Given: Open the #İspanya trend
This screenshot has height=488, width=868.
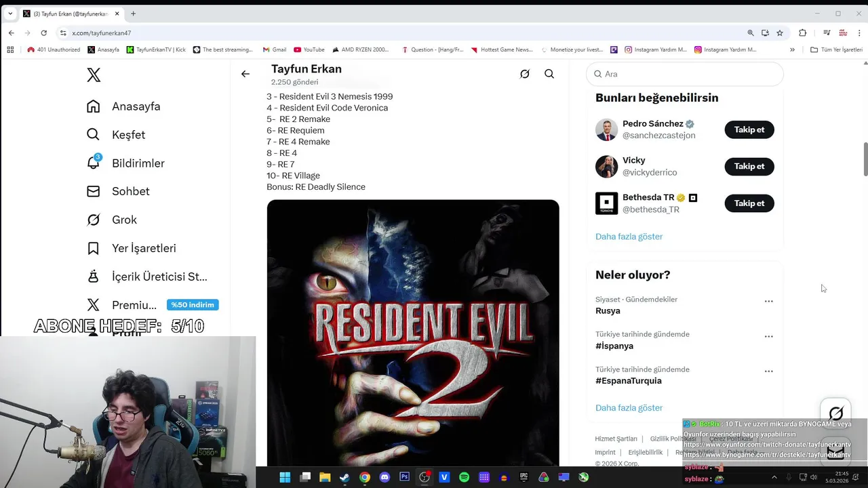Looking at the screenshot, I should (614, 346).
